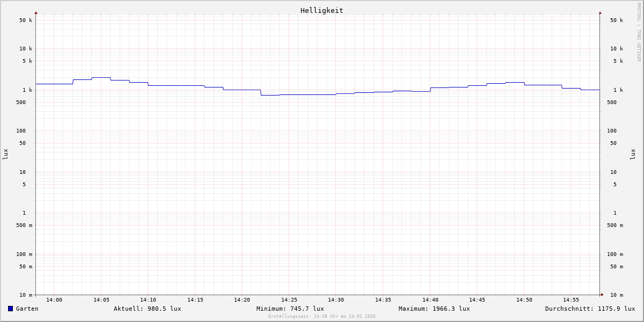The image size is (644, 322).
Task: Select the Helligkeit chart title
Action: pyautogui.click(x=321, y=10)
